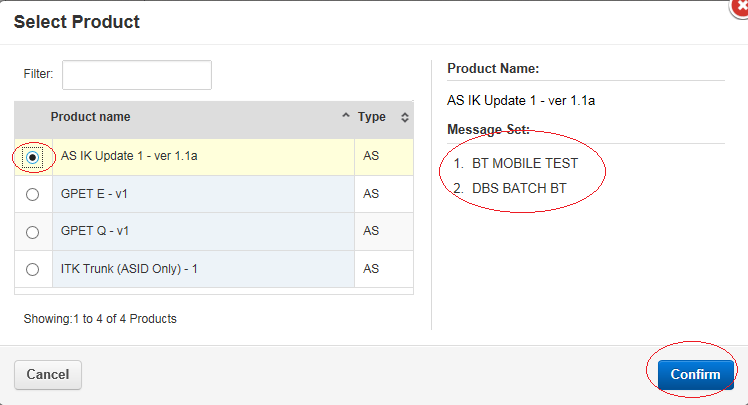Click the 'GPET E - v1' product name
The width and height of the screenshot is (748, 405).
coord(94,194)
